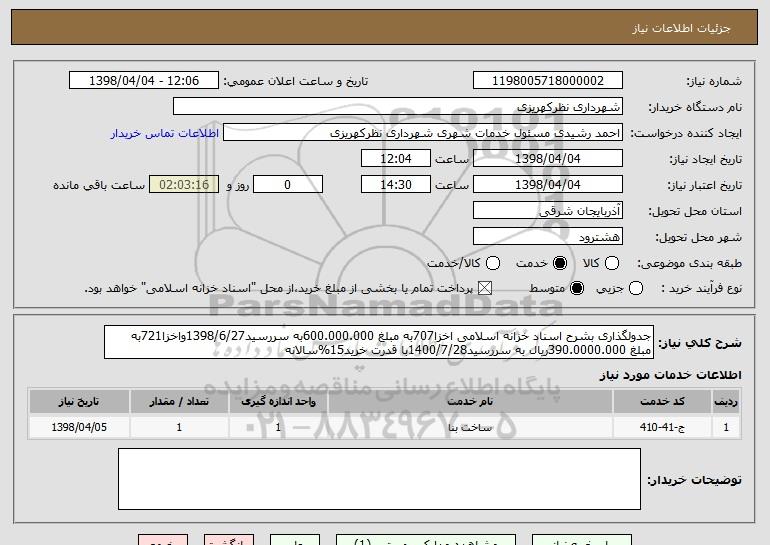Click the creation time field 12:04
The height and width of the screenshot is (545, 770).
click(x=396, y=159)
